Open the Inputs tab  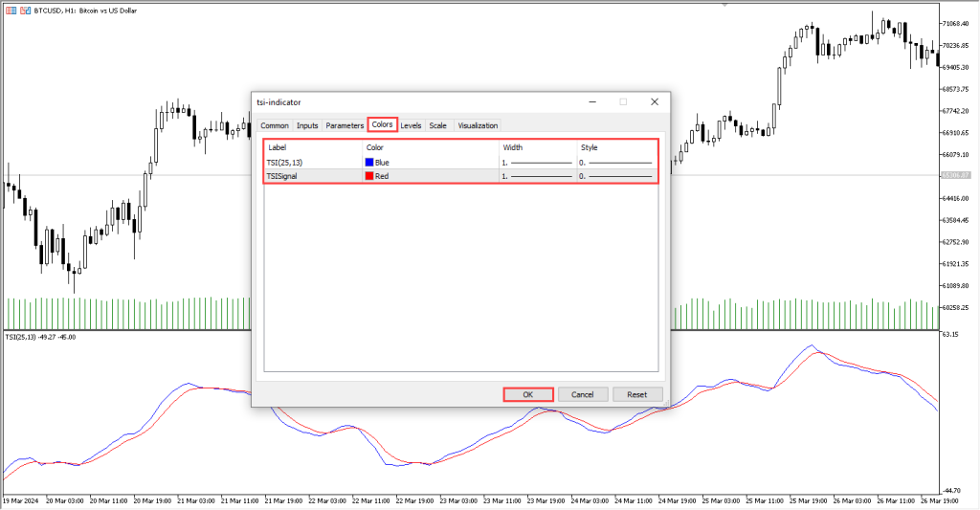click(307, 125)
